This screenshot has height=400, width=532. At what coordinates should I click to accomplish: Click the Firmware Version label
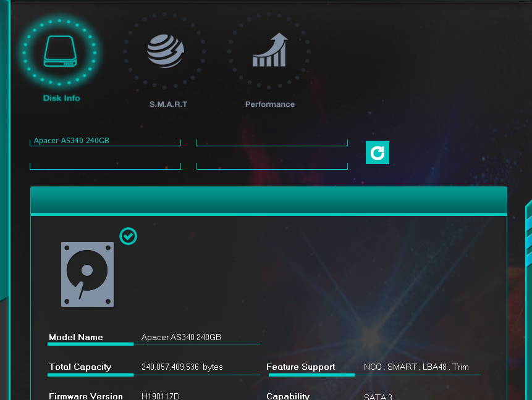pos(86,396)
